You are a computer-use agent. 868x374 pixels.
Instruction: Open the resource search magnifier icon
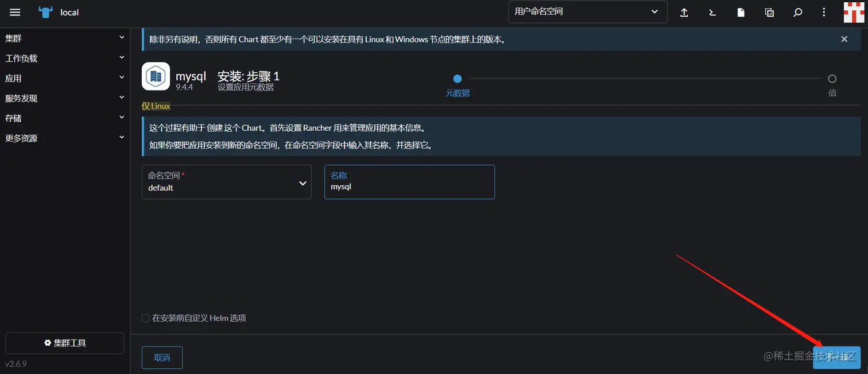click(797, 12)
